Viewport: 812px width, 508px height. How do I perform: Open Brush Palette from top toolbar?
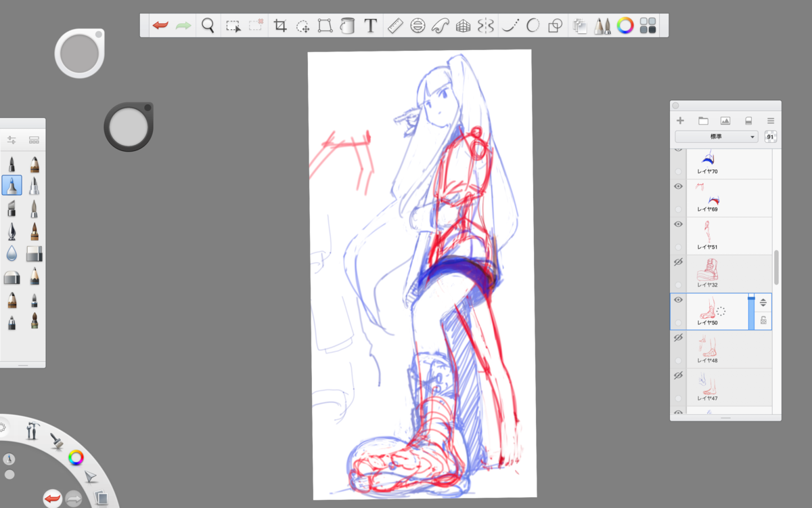point(602,26)
